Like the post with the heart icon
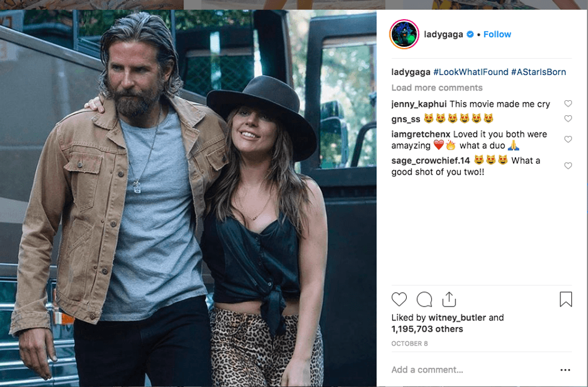 coord(399,299)
